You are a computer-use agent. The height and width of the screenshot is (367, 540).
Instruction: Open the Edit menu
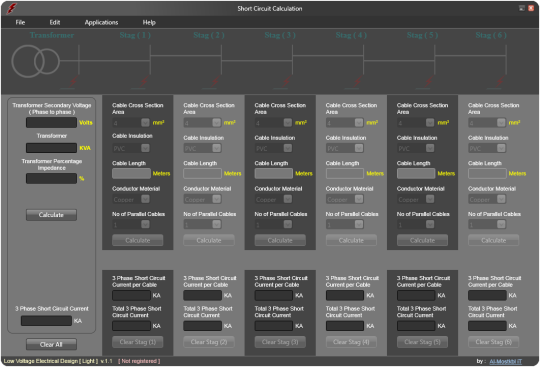[55, 22]
